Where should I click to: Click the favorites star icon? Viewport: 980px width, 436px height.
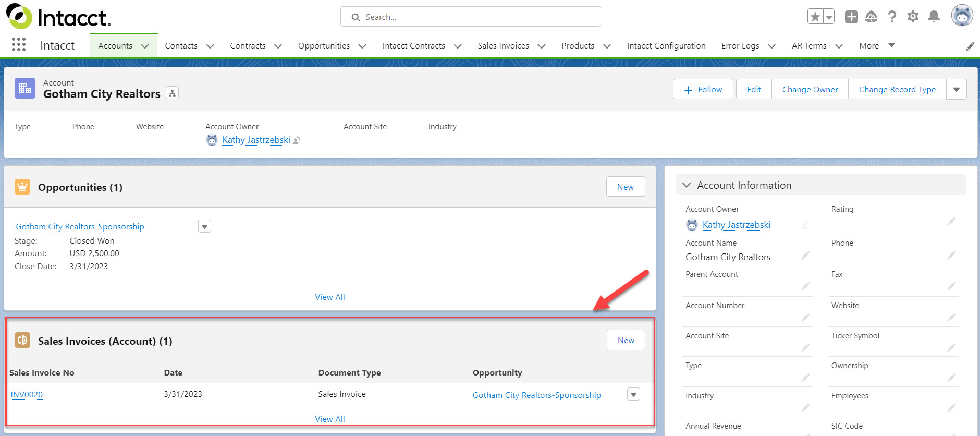click(815, 17)
